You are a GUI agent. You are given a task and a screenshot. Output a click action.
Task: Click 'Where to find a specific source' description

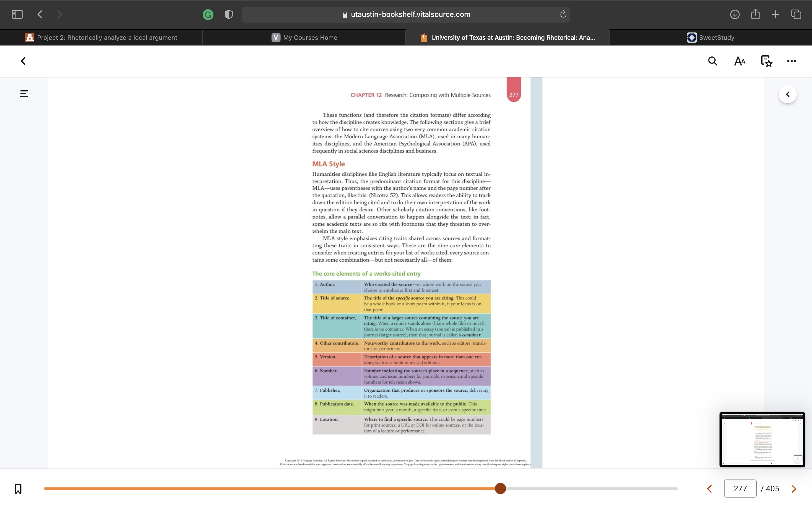coord(426,425)
